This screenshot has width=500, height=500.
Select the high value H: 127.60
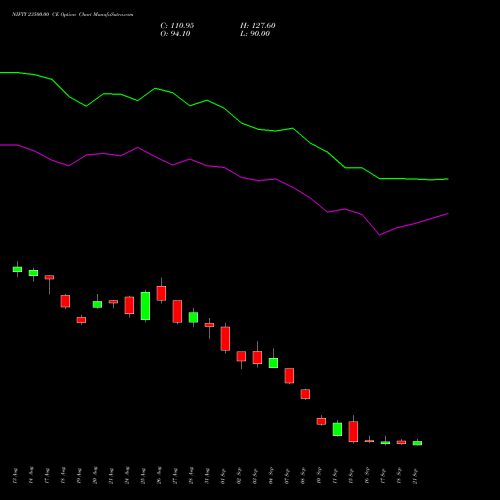[x=258, y=26]
